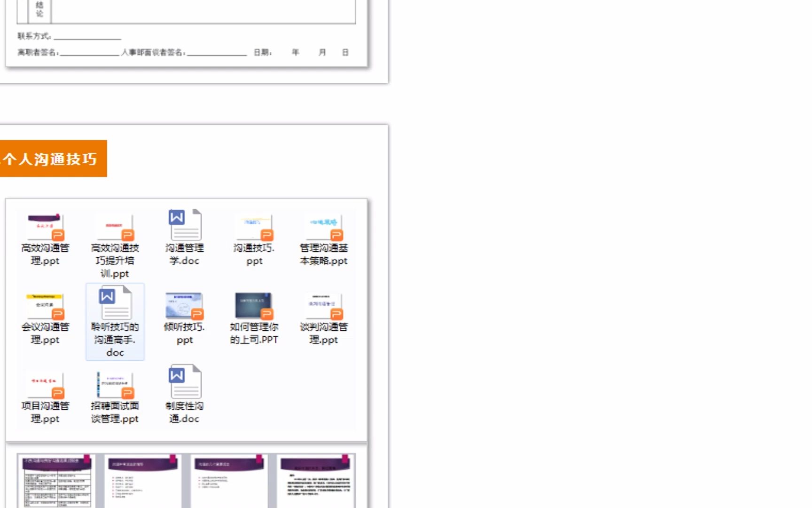Click the orange 个人沟通技巧 heading banner

[53, 159]
